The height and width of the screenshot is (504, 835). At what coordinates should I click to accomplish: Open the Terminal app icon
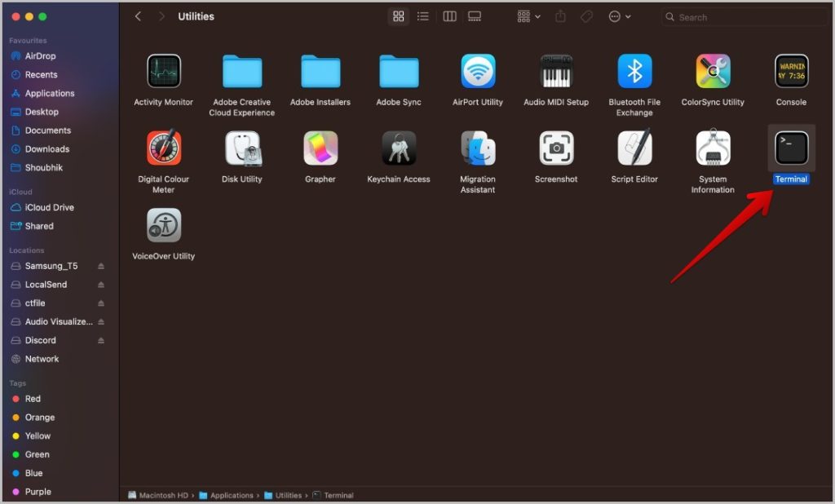791,148
